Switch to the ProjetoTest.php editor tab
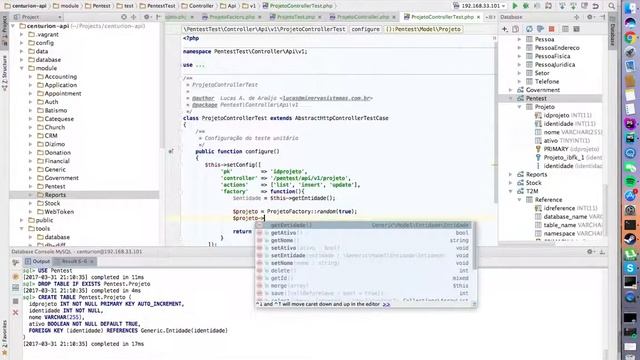Screen dimensions: 640x360 tap(296, 17)
